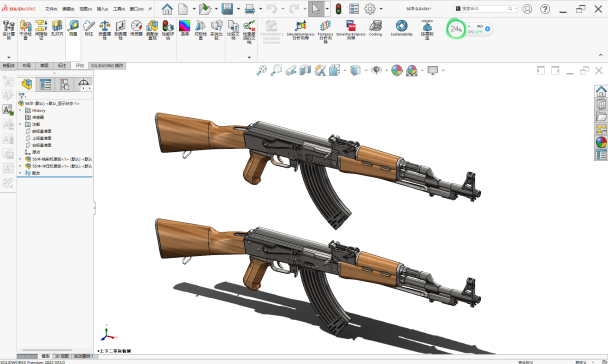Click the Save floppy disk button
Viewport: 608px width, 364px height.
[227, 9]
